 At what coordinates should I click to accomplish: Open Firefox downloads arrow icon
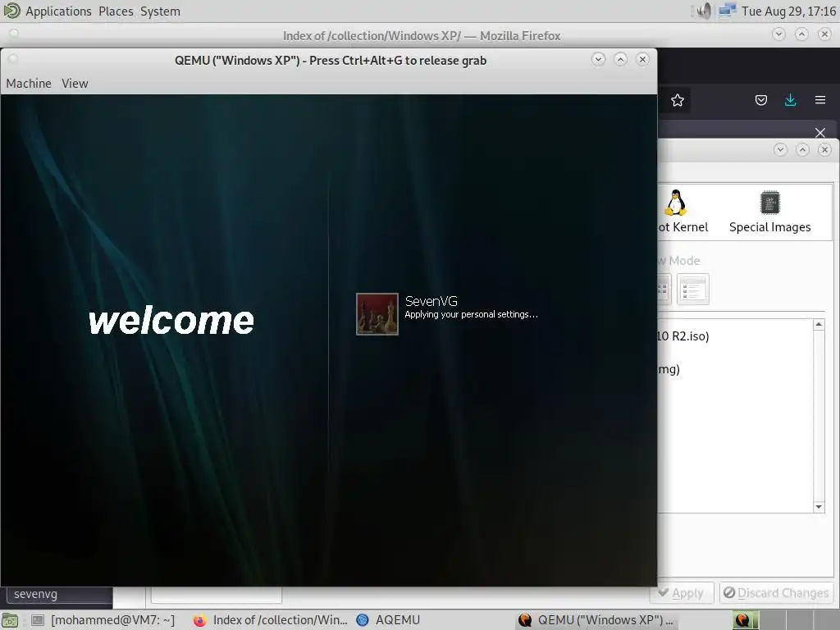coord(790,100)
